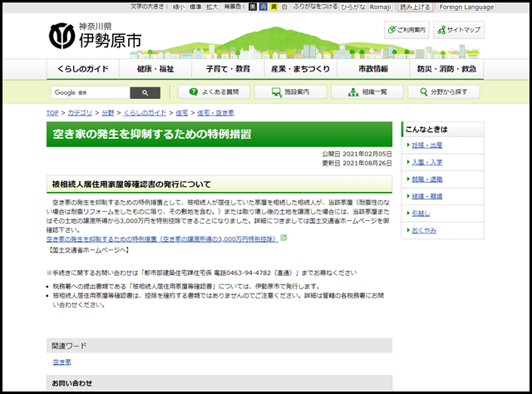Image resolution: width=532 pixels, height=394 pixels.
Task: Click the 住宅 breadcrumb link
Action: 181,113
